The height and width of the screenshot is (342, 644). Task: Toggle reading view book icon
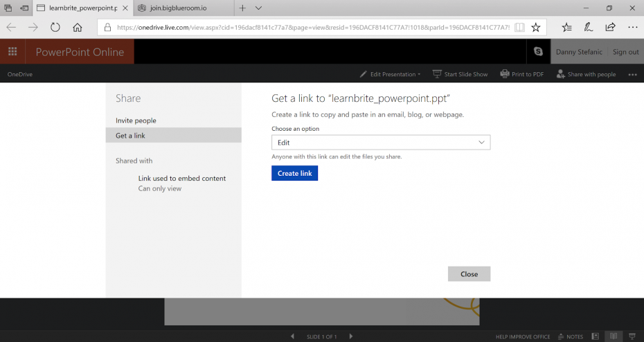coord(519,28)
